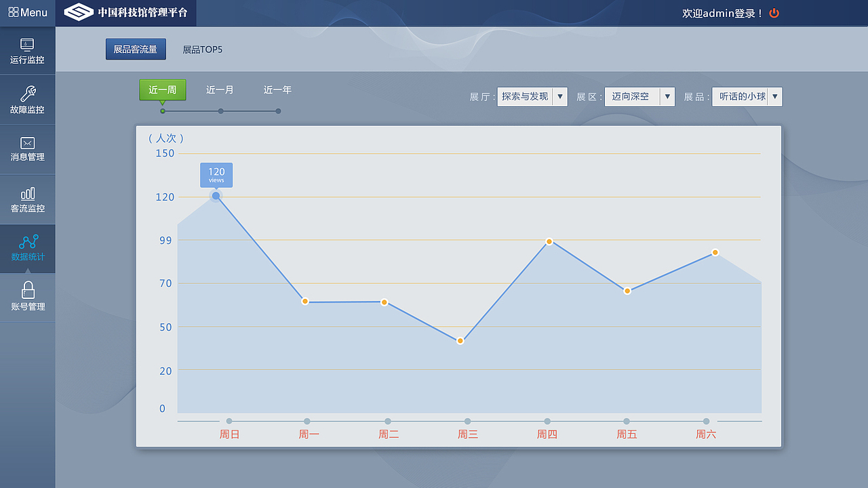This screenshot has height=488, width=868.
Task: Open the 展厅 探索与发现 dropdown
Action: coord(532,96)
